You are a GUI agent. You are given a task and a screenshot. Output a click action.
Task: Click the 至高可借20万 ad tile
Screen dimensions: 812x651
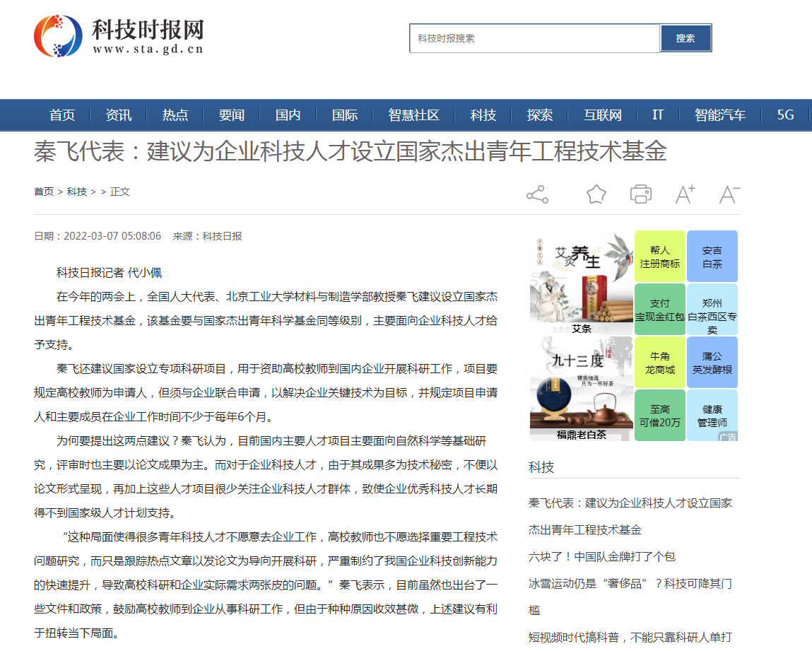pyautogui.click(x=659, y=416)
